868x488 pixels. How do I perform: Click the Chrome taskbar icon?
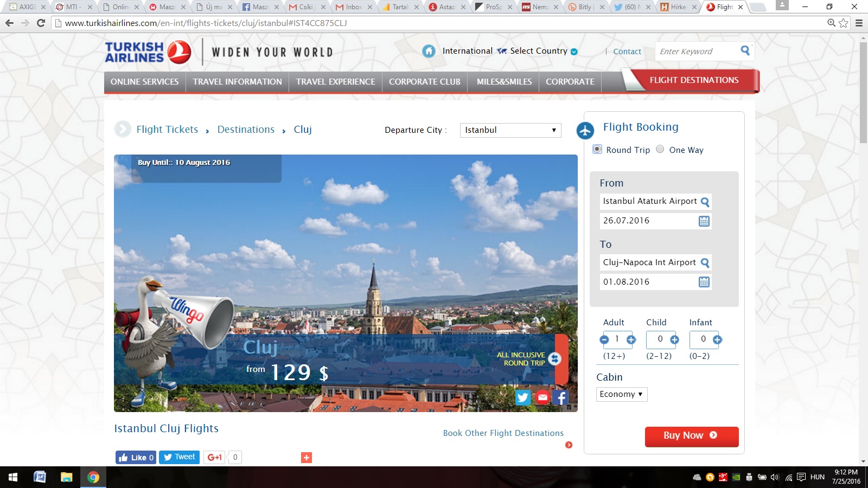93,477
